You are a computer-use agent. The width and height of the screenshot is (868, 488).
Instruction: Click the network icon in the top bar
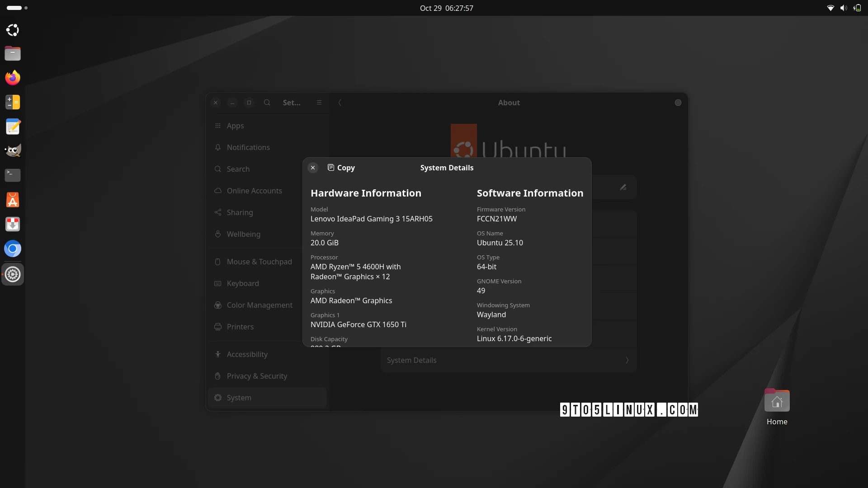[x=830, y=8]
